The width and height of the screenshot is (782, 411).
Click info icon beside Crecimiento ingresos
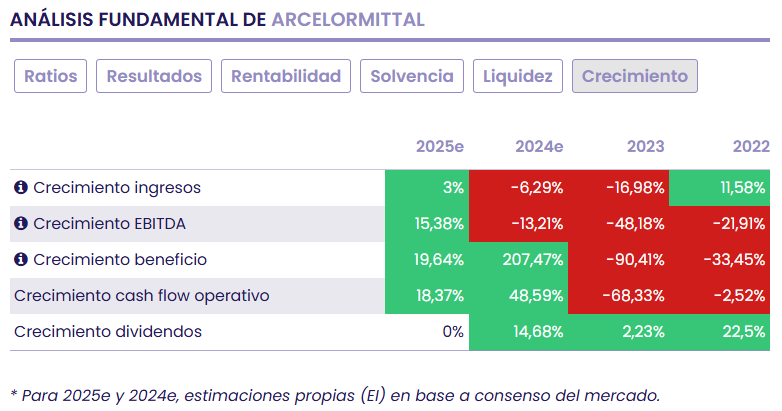[20, 188]
